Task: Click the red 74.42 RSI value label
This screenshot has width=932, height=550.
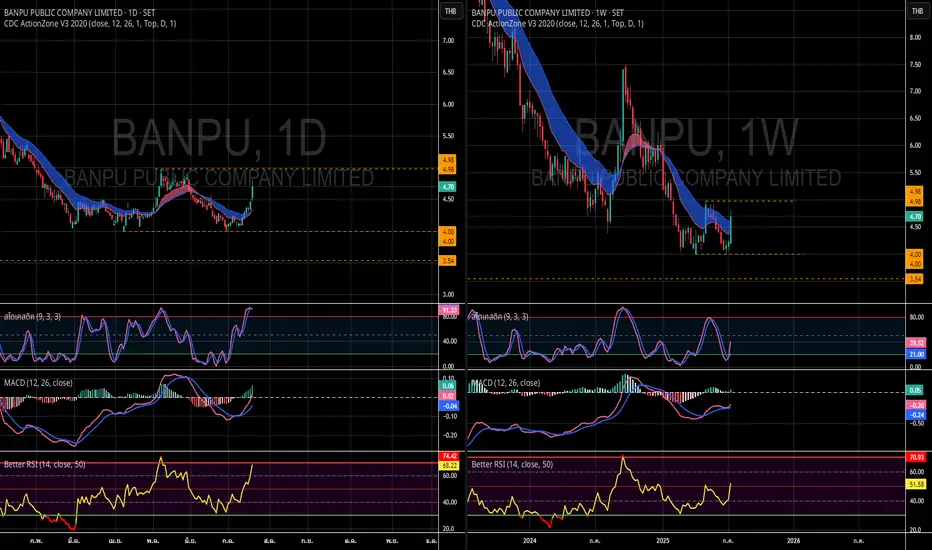Action: click(448, 457)
